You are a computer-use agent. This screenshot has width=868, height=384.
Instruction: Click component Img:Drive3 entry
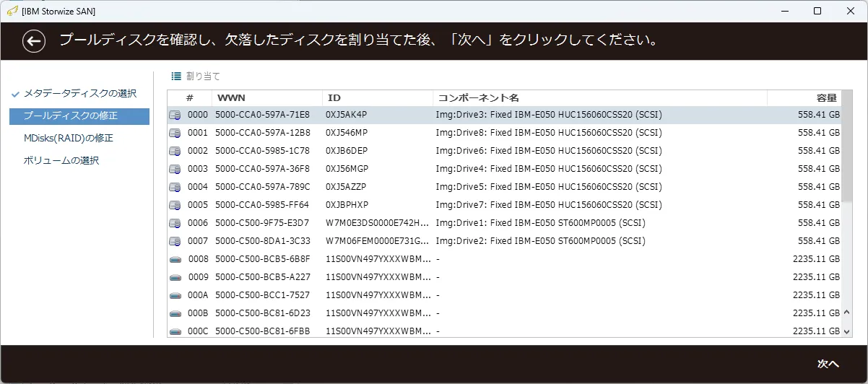tap(549, 115)
